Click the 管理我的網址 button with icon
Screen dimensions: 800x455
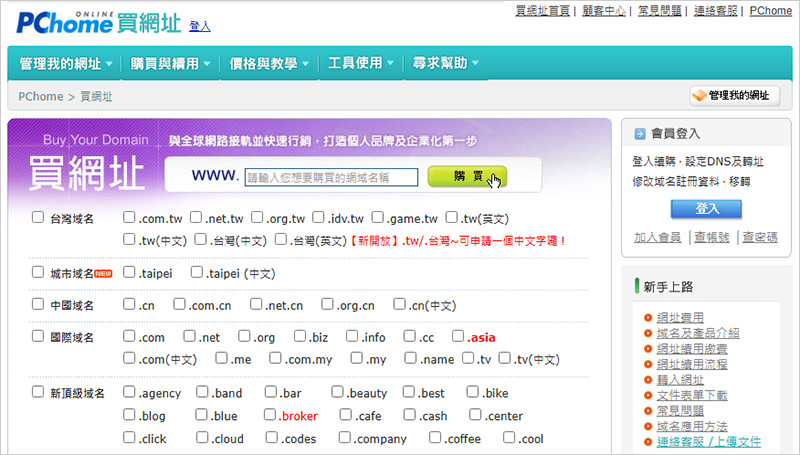pos(735,96)
